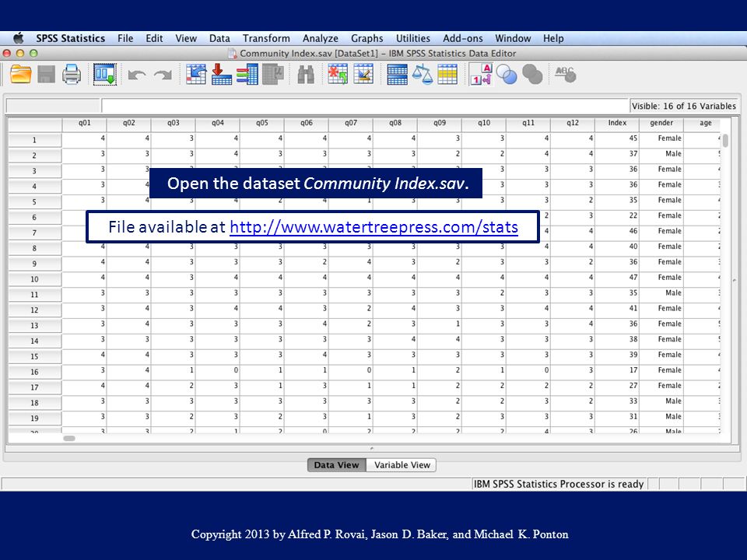Image resolution: width=747 pixels, height=560 pixels.
Task: Click the Go to variable icon
Action: click(222, 75)
